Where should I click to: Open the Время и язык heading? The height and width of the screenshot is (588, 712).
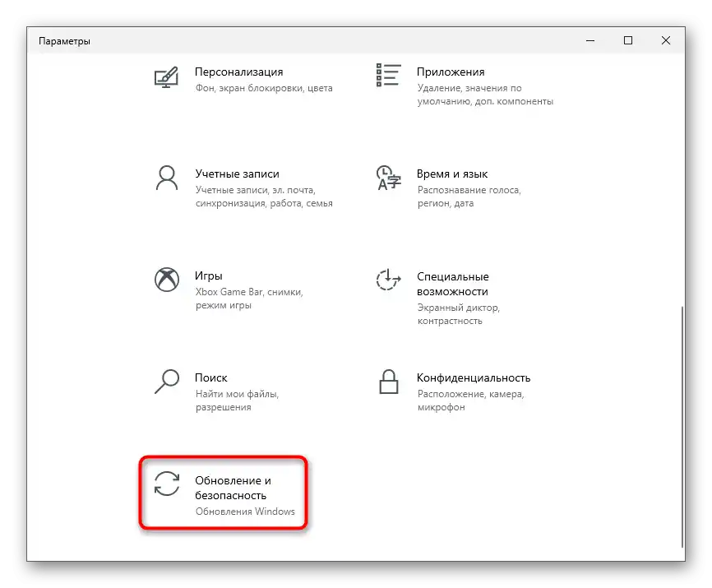452,174
